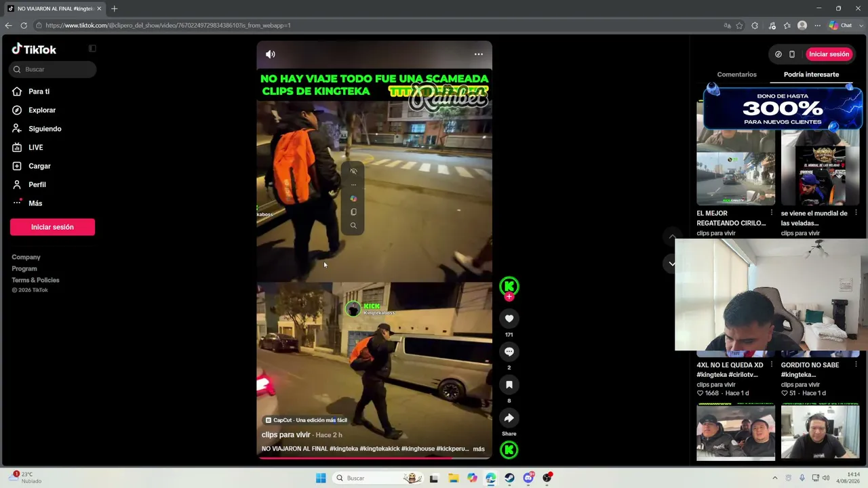Open the TikTok home logo
This screenshot has width=868, height=488.
click(34, 49)
